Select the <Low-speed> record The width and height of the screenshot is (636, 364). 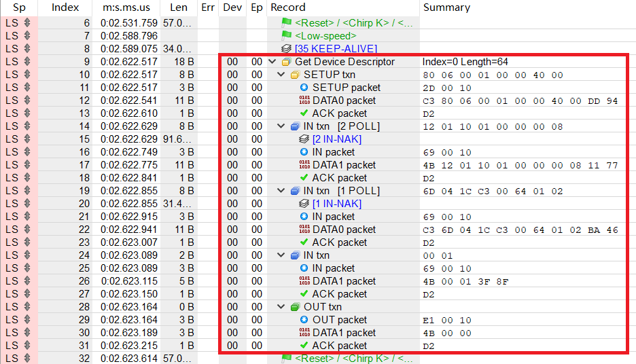tap(325, 36)
